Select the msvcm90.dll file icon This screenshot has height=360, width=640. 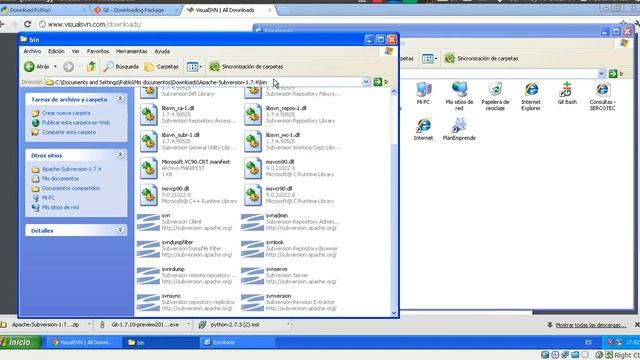(253, 168)
